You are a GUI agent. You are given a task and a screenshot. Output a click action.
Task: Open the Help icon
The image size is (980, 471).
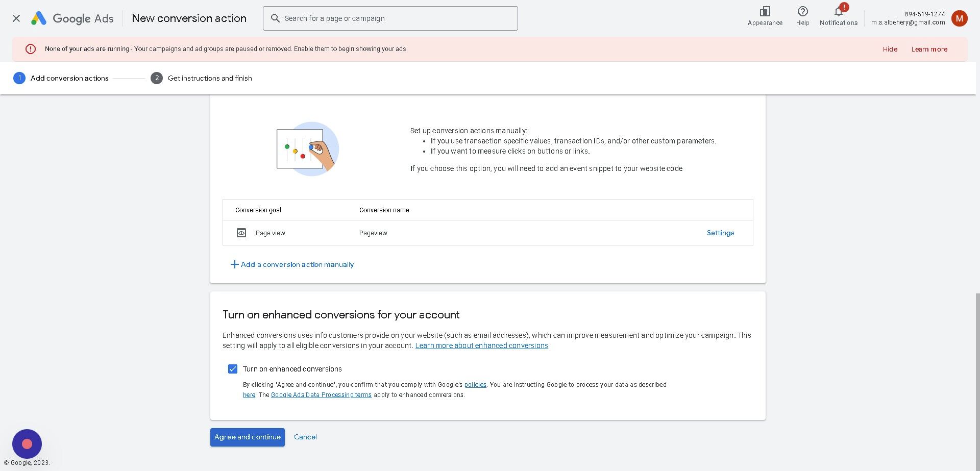pos(802,12)
